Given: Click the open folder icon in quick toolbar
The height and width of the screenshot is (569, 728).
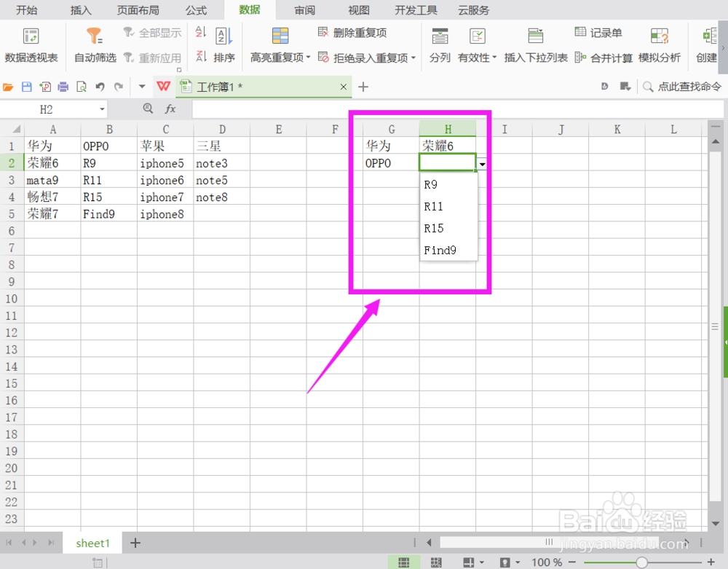Looking at the screenshot, I should pyautogui.click(x=8, y=87).
